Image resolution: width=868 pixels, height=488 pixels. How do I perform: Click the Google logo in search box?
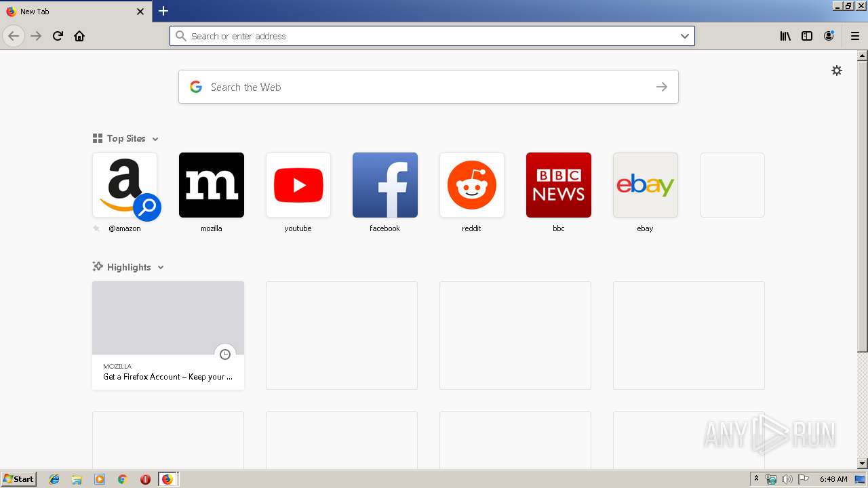[196, 87]
